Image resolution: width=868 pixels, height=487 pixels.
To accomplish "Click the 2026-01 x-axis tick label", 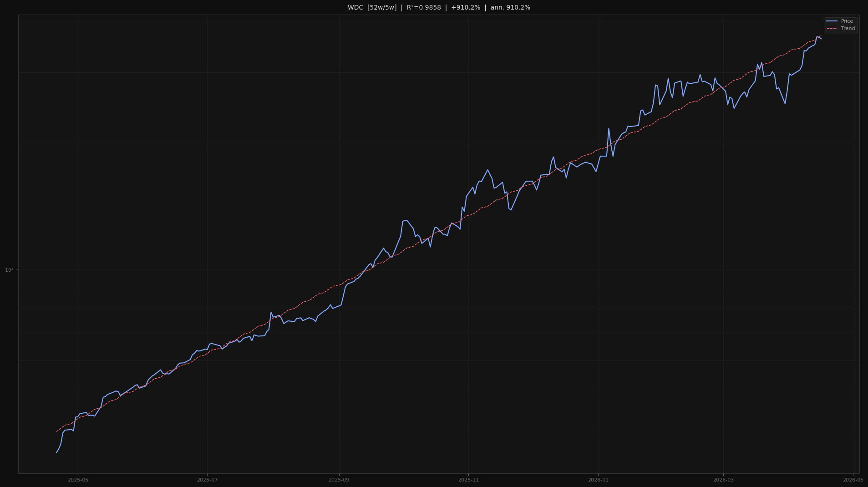I will tap(598, 480).
